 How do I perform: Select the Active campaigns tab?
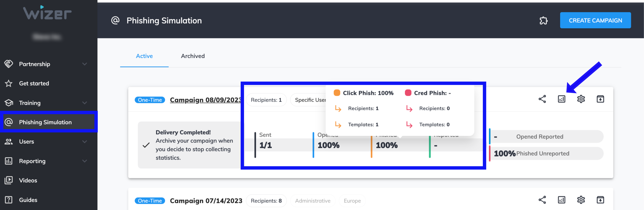144,56
